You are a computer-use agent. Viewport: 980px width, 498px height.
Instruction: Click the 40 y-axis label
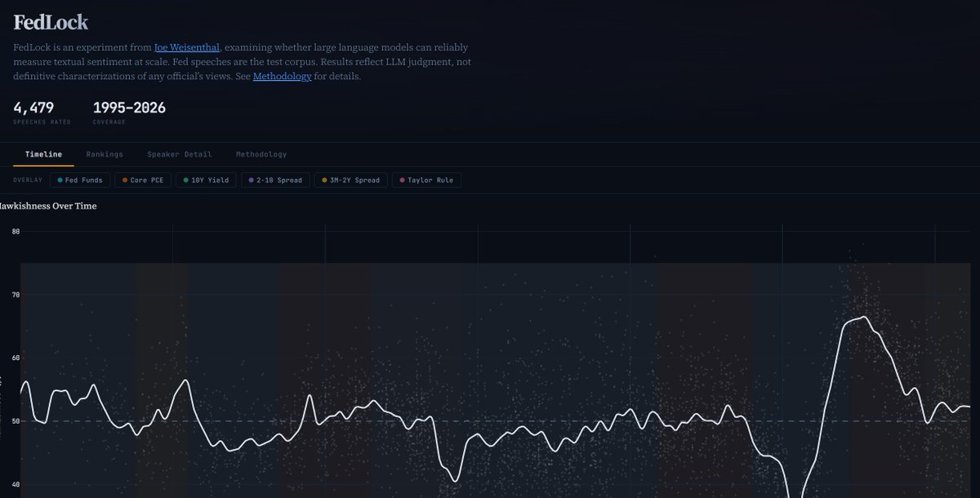[16, 484]
